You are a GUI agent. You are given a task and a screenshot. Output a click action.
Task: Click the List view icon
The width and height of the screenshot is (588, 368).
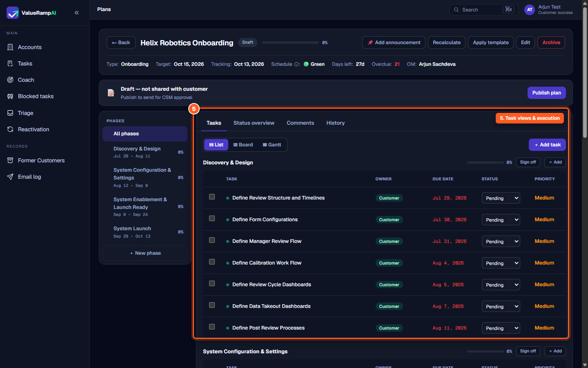pos(212,145)
